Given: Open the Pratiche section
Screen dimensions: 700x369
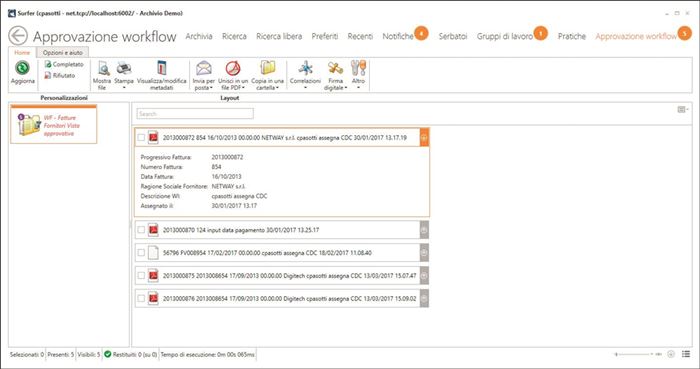Looking at the screenshot, I should [571, 36].
